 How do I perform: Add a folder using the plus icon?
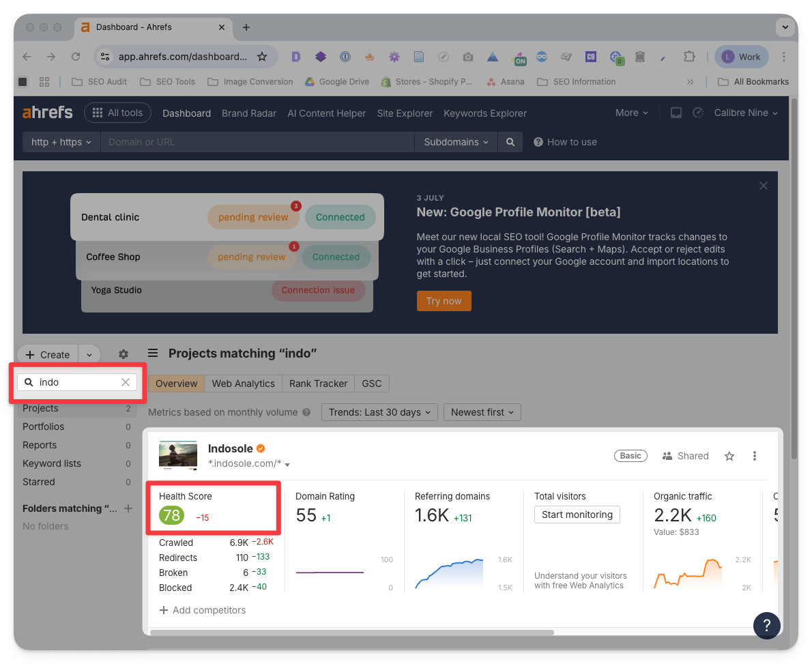[x=128, y=508]
